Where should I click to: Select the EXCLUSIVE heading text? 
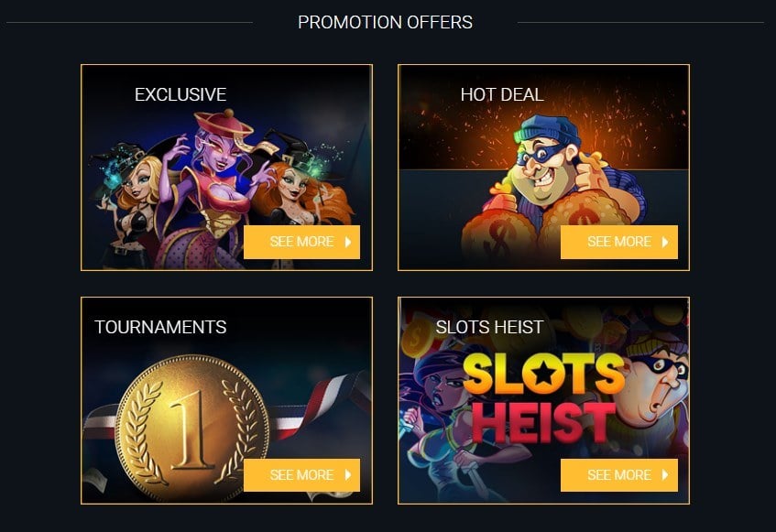click(180, 93)
